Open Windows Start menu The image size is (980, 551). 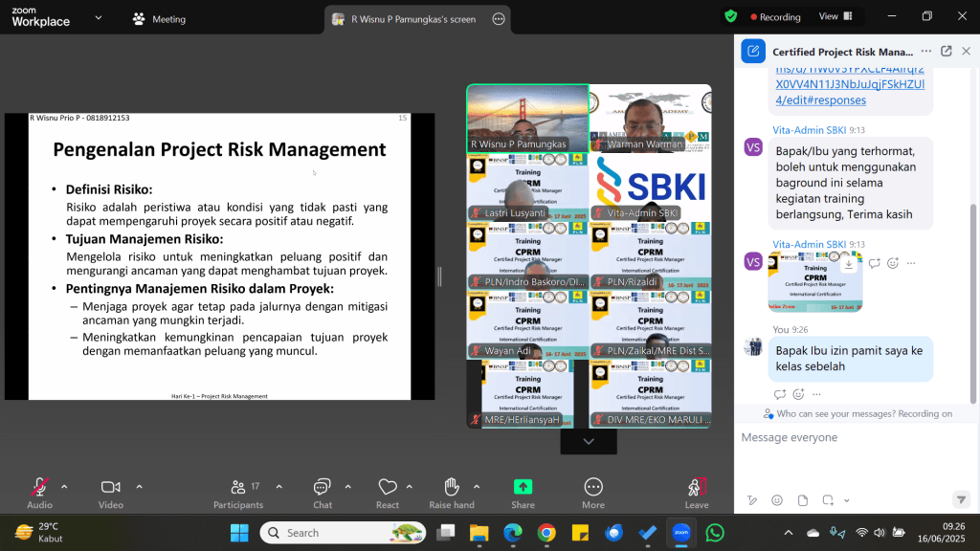coord(239,533)
